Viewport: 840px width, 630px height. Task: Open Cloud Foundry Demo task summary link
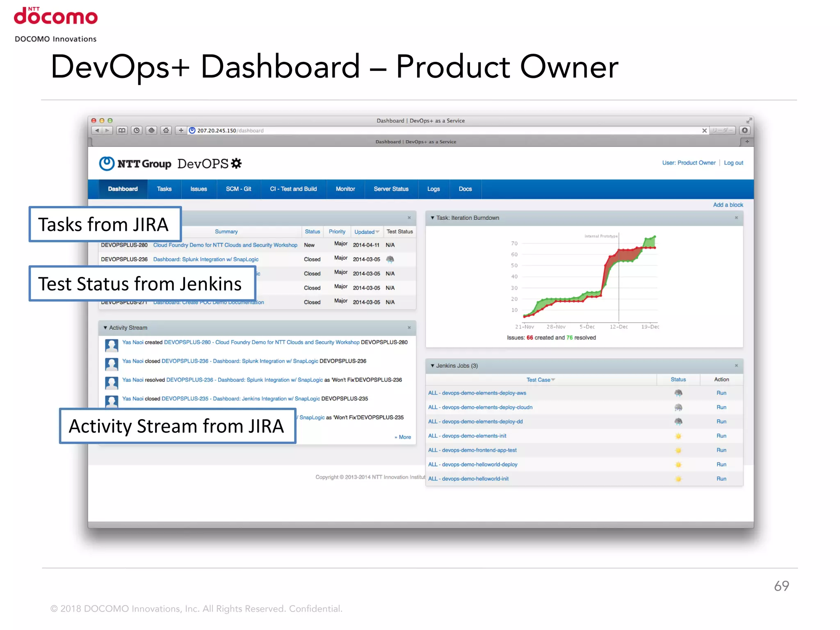click(x=225, y=245)
